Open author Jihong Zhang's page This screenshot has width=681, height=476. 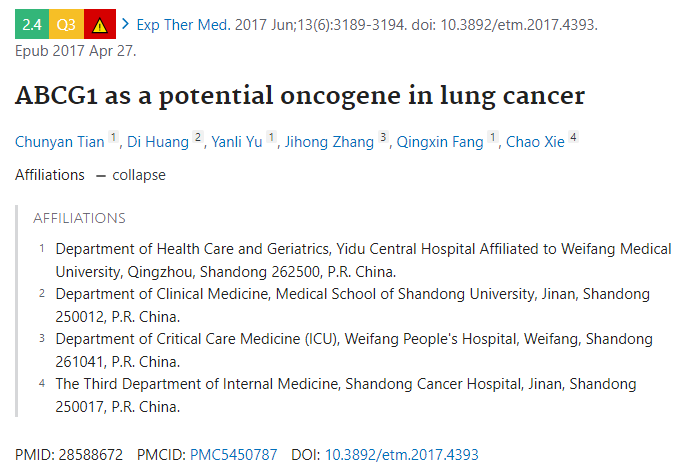[x=329, y=142]
